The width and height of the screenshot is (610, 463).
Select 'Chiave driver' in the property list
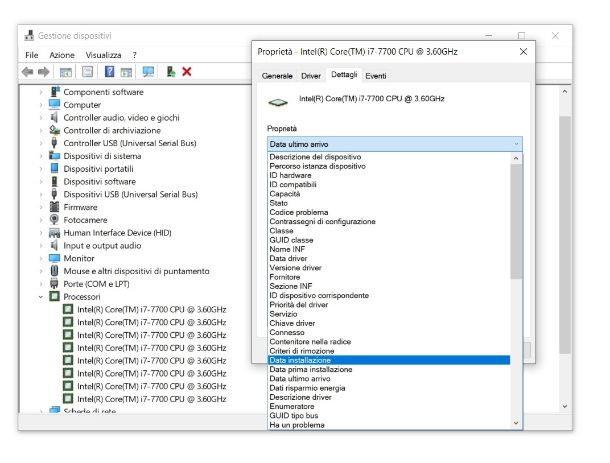pyautogui.click(x=389, y=323)
